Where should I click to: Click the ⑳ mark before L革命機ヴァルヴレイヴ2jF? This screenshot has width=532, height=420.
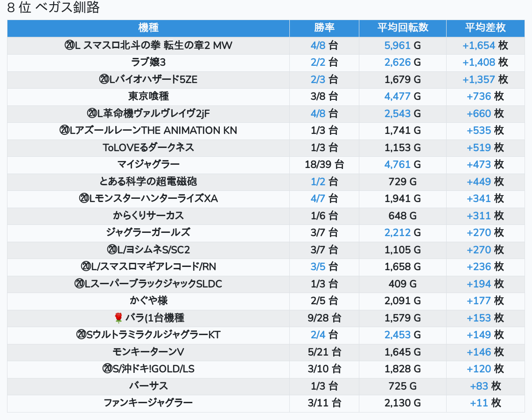click(x=92, y=114)
